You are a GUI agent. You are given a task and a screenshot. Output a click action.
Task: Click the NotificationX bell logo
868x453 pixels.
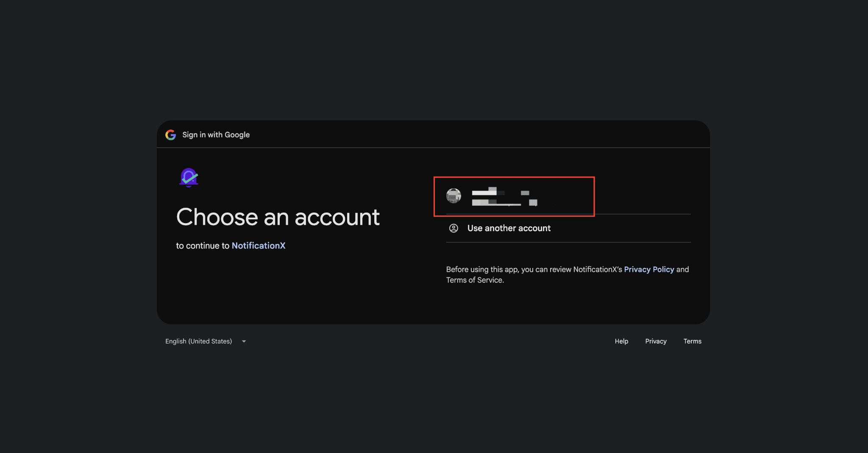pos(189,177)
